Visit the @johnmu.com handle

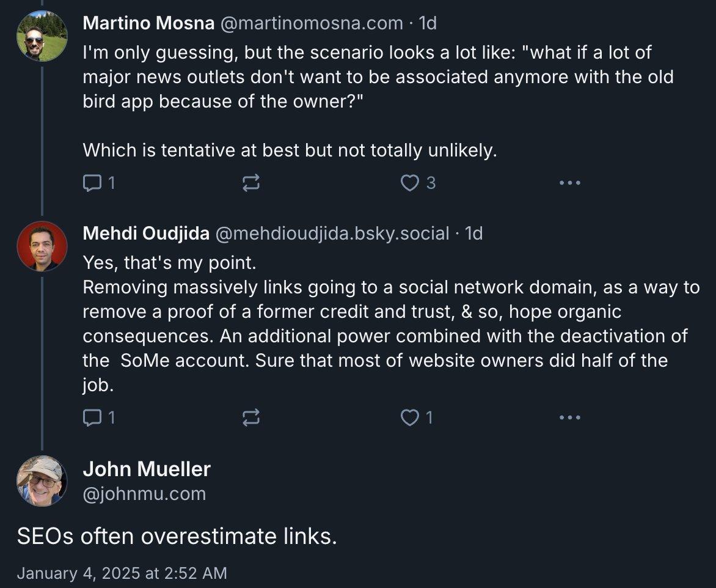click(x=144, y=493)
